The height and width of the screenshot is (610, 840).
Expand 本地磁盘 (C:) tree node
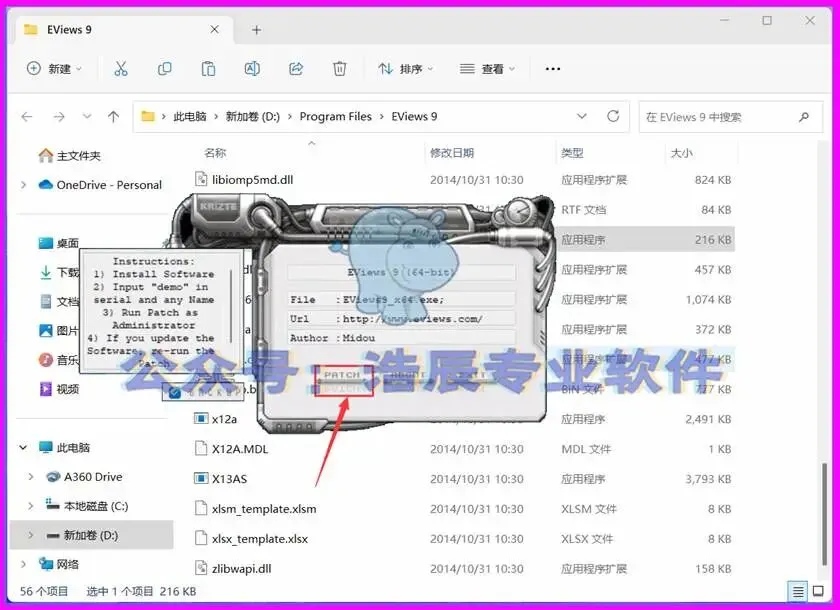[31, 506]
